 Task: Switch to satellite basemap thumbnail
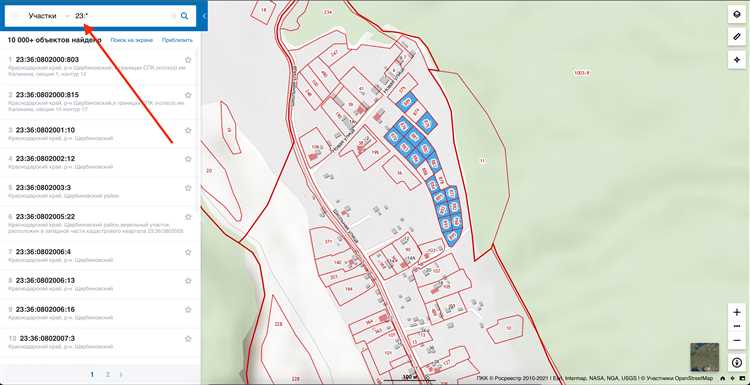point(704,357)
